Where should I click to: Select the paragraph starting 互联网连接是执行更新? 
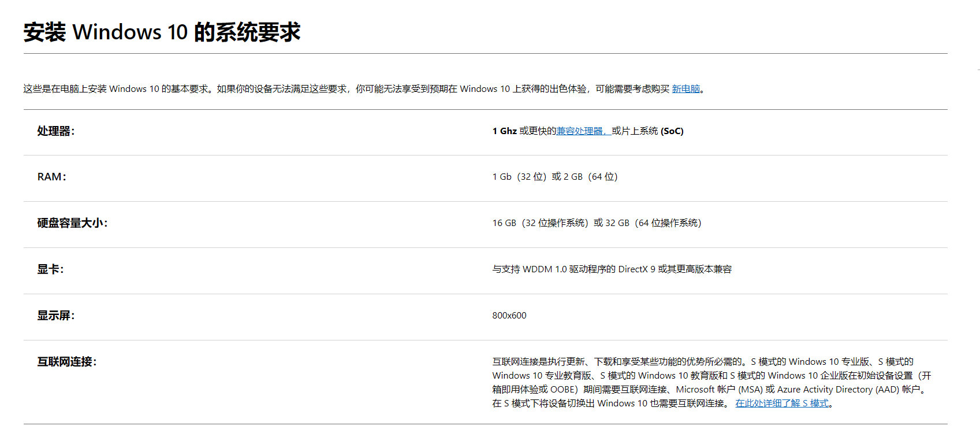[711, 383]
